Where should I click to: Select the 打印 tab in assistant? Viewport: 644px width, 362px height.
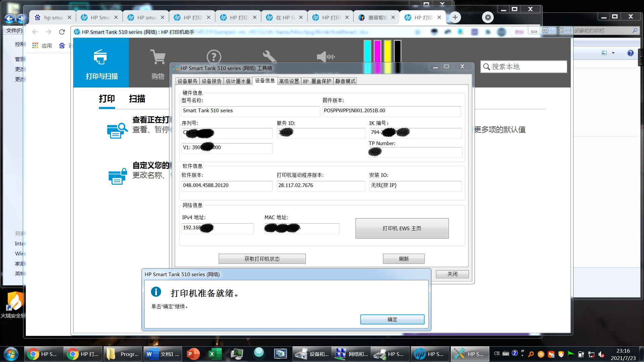pyautogui.click(x=107, y=99)
